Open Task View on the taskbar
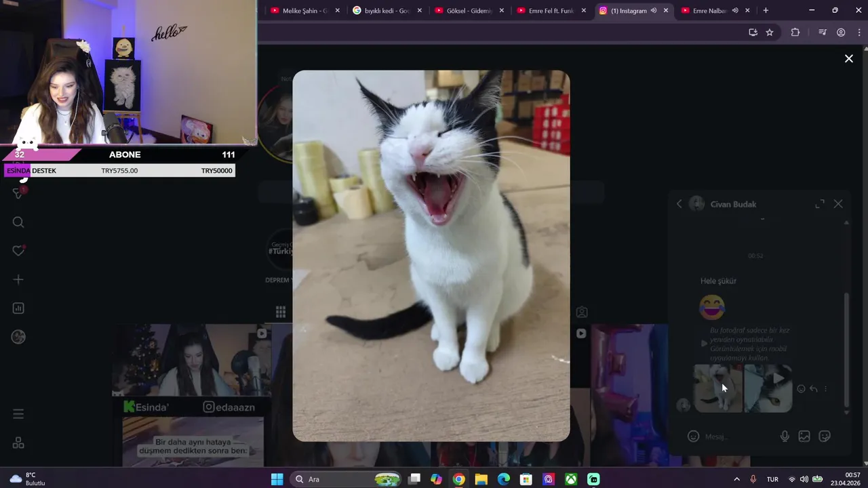Viewport: 868px width, 488px height. [x=414, y=479]
